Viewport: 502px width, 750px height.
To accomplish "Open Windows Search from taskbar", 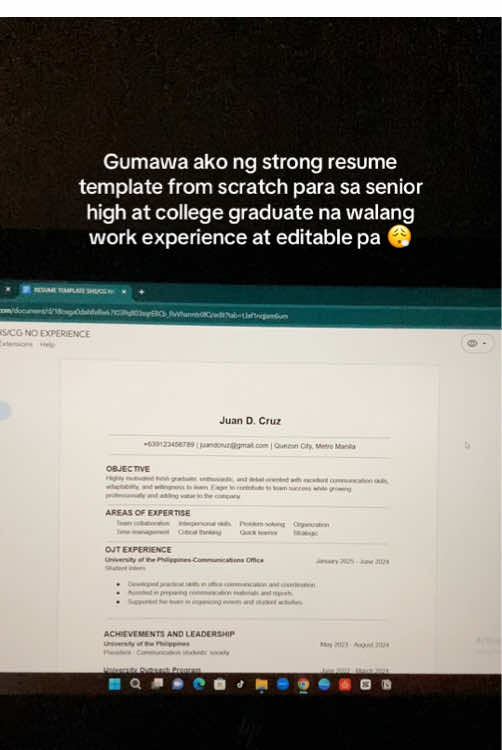I will (136, 684).
